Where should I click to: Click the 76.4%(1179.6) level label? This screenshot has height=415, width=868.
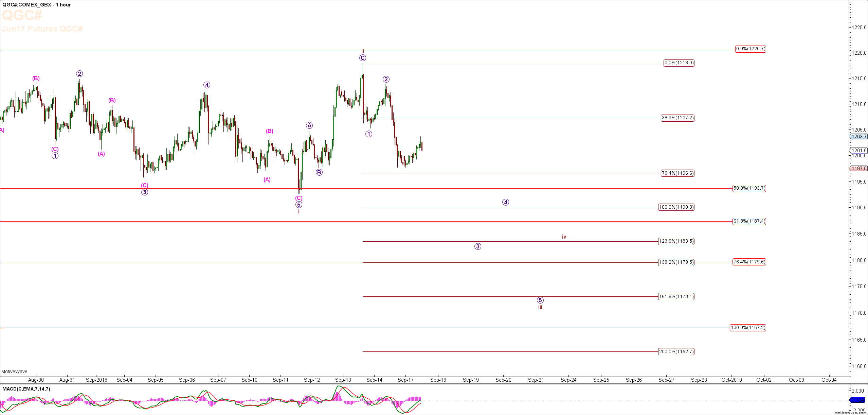(749, 262)
